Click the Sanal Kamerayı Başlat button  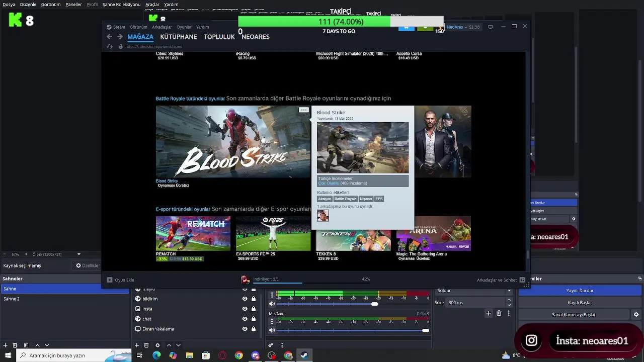(574, 315)
